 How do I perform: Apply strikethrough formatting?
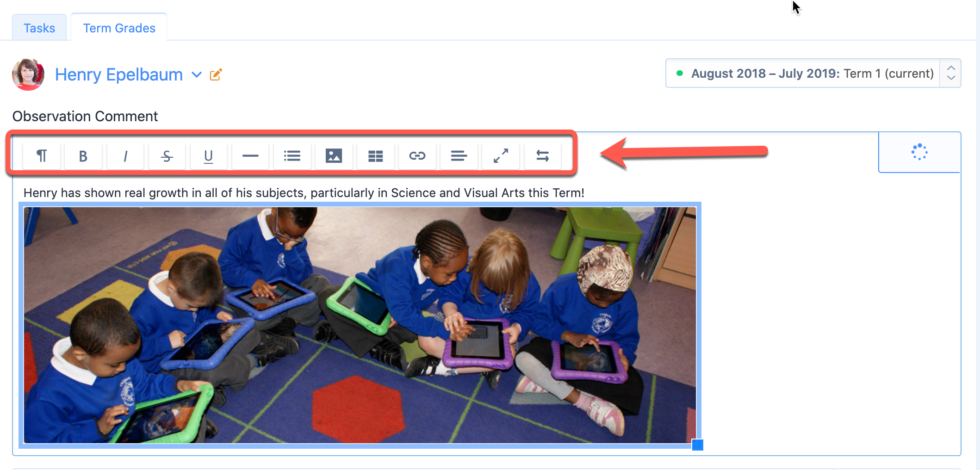[x=167, y=156]
